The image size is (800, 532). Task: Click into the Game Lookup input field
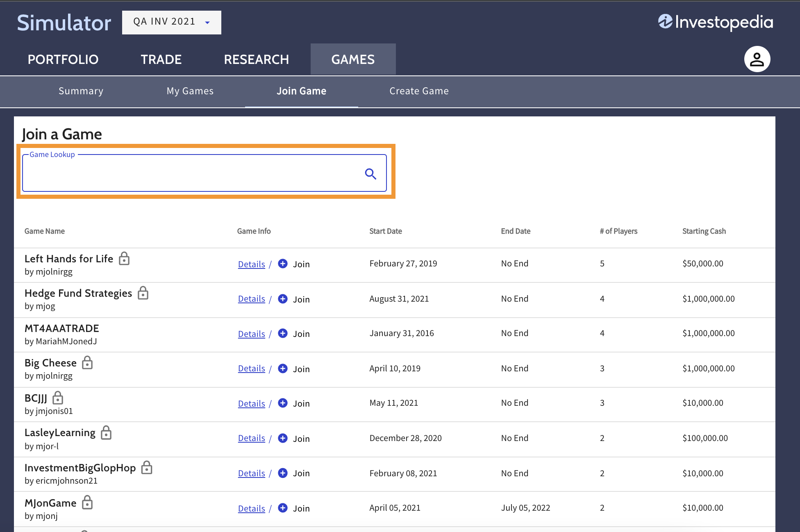click(189, 174)
